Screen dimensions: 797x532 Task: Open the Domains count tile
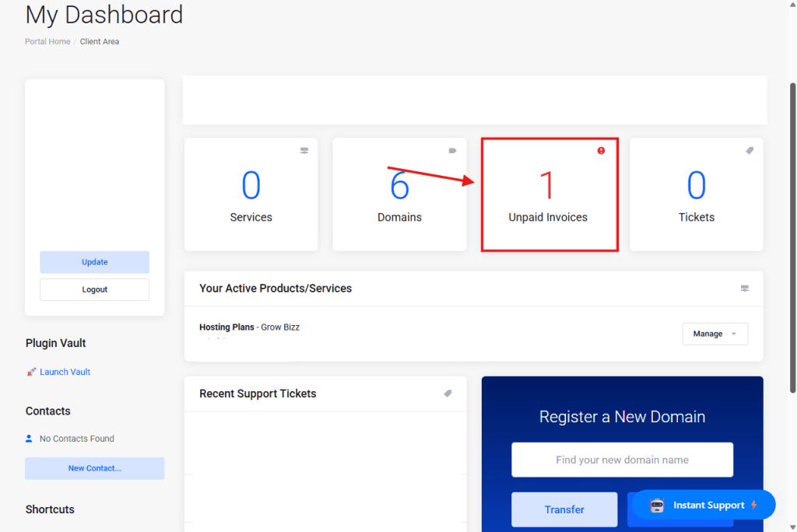pos(399,194)
